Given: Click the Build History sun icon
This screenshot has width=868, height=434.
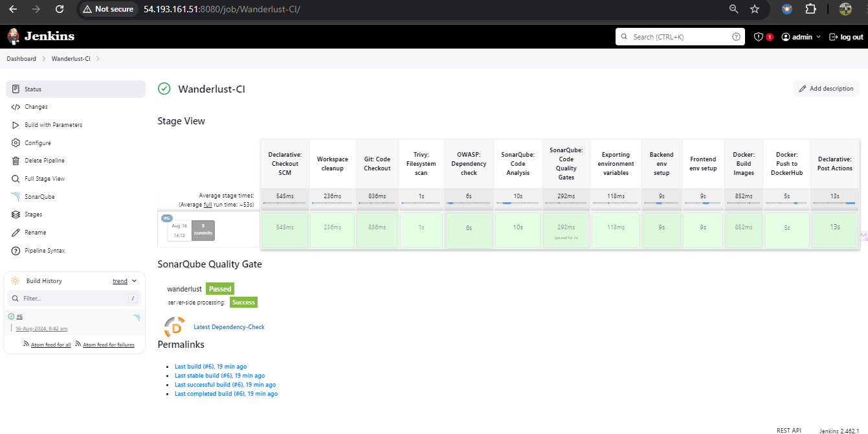Looking at the screenshot, I should pyautogui.click(x=15, y=280).
